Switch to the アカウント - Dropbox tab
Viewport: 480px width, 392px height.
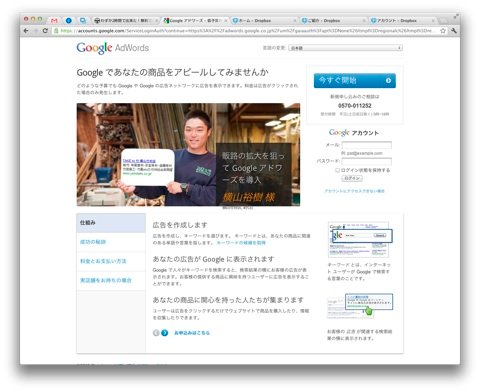[x=402, y=21]
